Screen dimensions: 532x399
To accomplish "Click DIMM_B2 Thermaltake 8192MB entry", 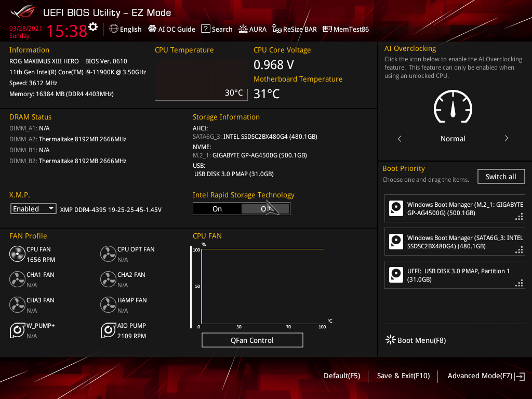I will click(68, 161).
